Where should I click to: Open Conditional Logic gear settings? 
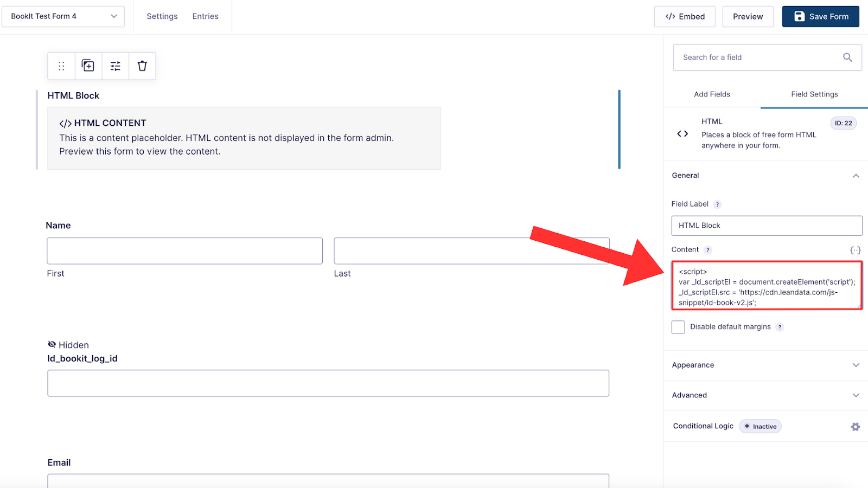click(x=856, y=427)
